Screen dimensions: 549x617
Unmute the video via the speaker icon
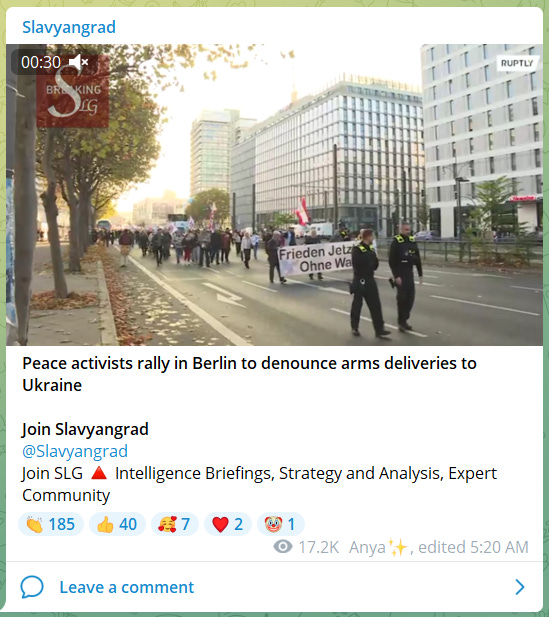[78, 62]
